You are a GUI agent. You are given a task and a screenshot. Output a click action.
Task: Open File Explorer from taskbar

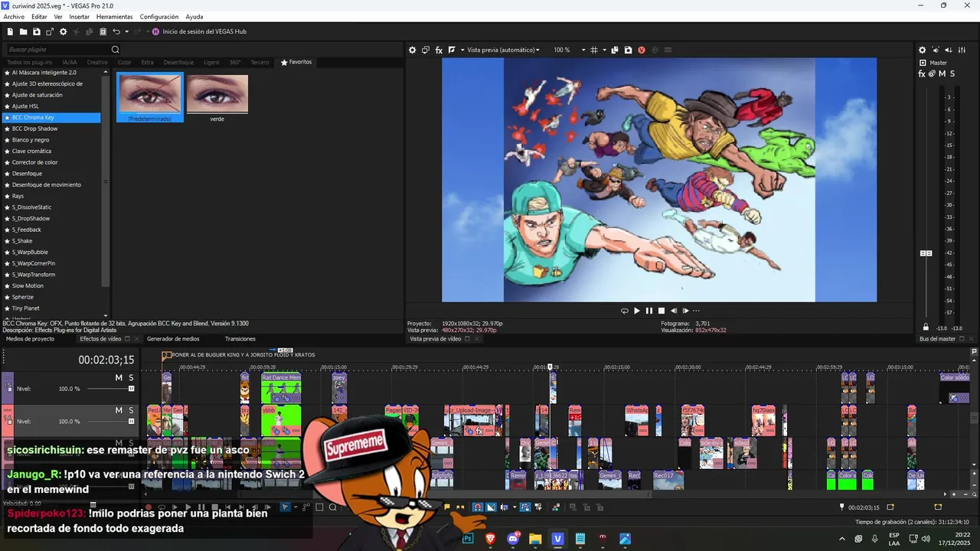click(x=535, y=539)
